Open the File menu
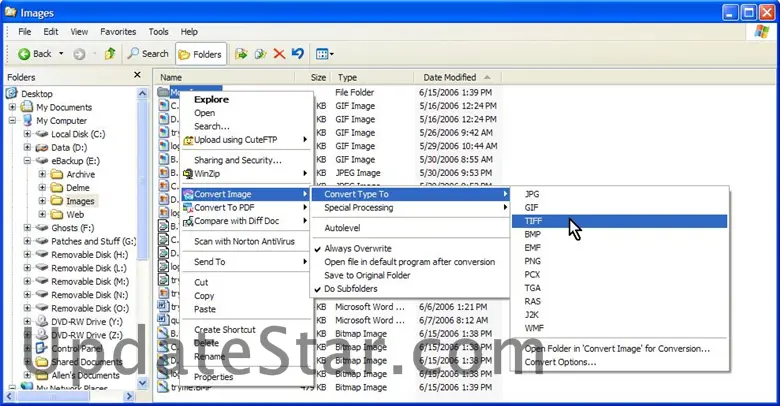Screen dimensions: 780x406 24,32
